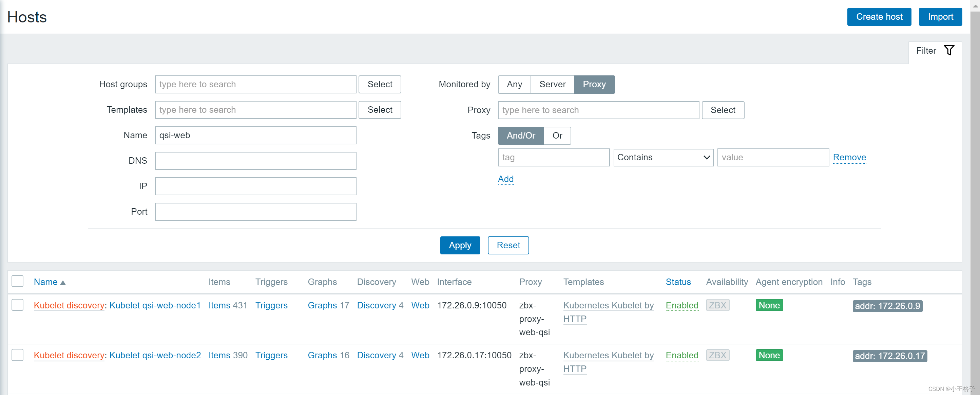Click the Filter funnel icon
Screen dimensions: 980x395
click(949, 50)
